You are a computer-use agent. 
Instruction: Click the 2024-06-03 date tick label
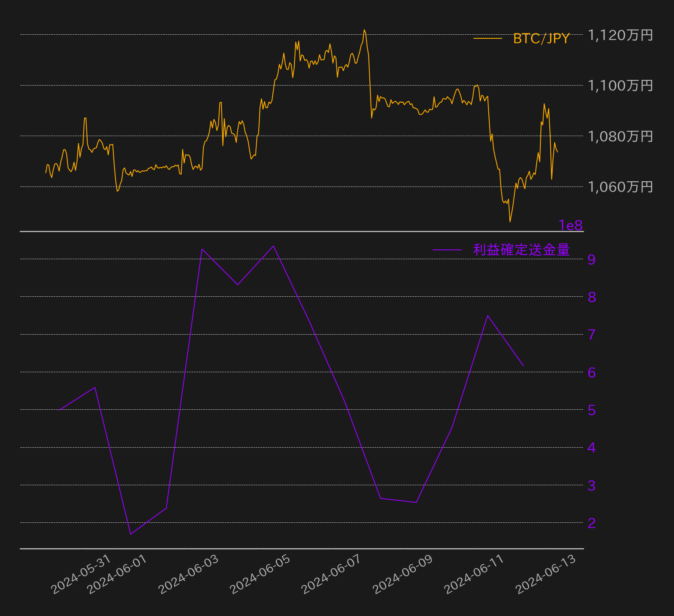coord(188,574)
